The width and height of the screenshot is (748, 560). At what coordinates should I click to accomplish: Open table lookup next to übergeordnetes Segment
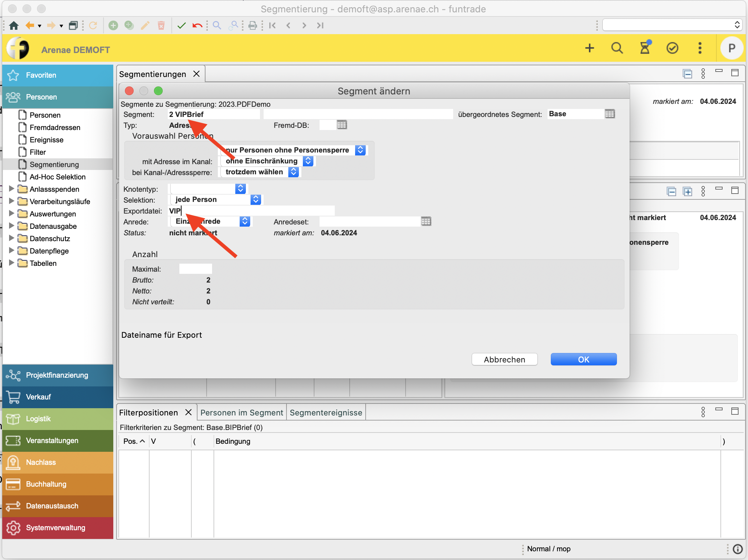[x=610, y=114]
